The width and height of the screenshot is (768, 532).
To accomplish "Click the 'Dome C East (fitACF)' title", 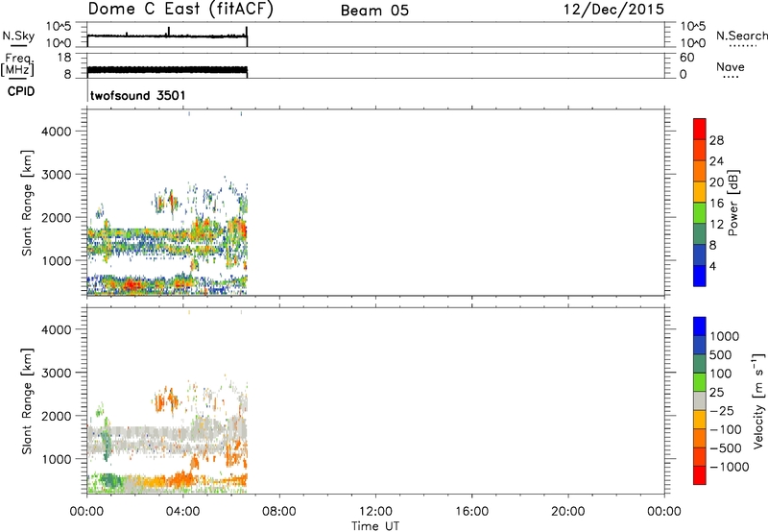I will (180, 10).
